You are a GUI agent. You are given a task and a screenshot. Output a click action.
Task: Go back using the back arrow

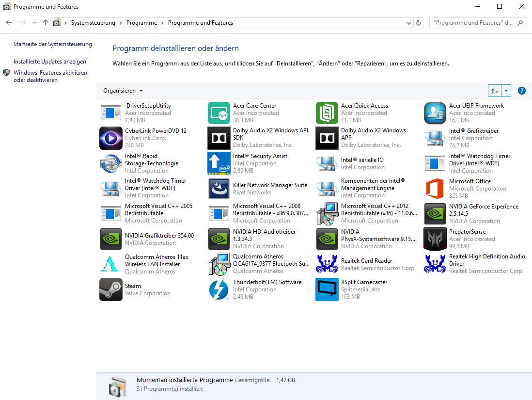(x=9, y=22)
